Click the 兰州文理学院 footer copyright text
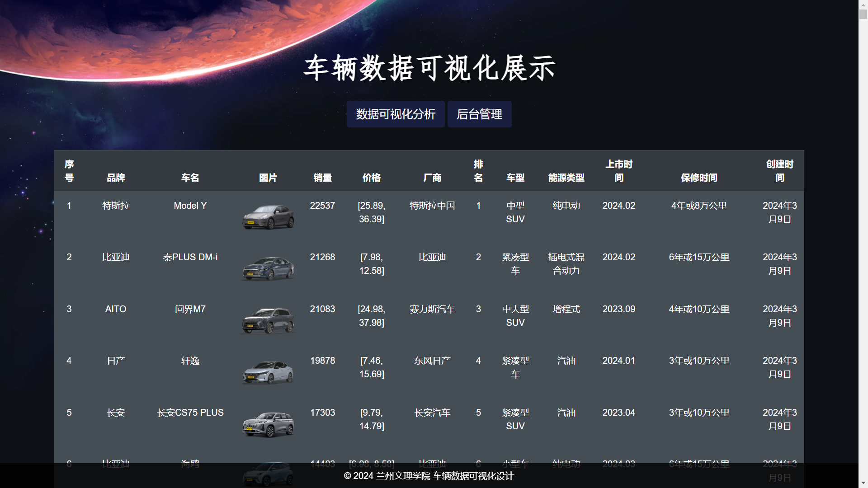868x488 pixels. pyautogui.click(x=429, y=476)
